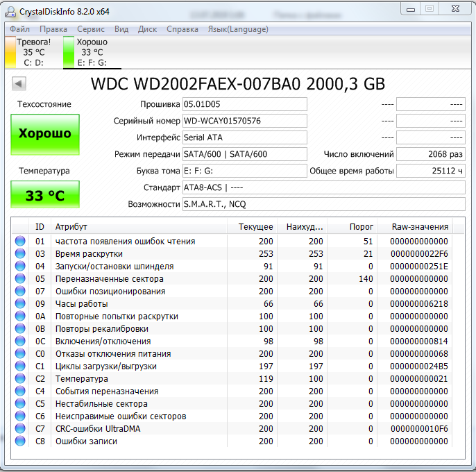Viewport: 476px width, 472px height.
Task: Click the Стандарт field ATA8-ACS
Action: coord(323,187)
